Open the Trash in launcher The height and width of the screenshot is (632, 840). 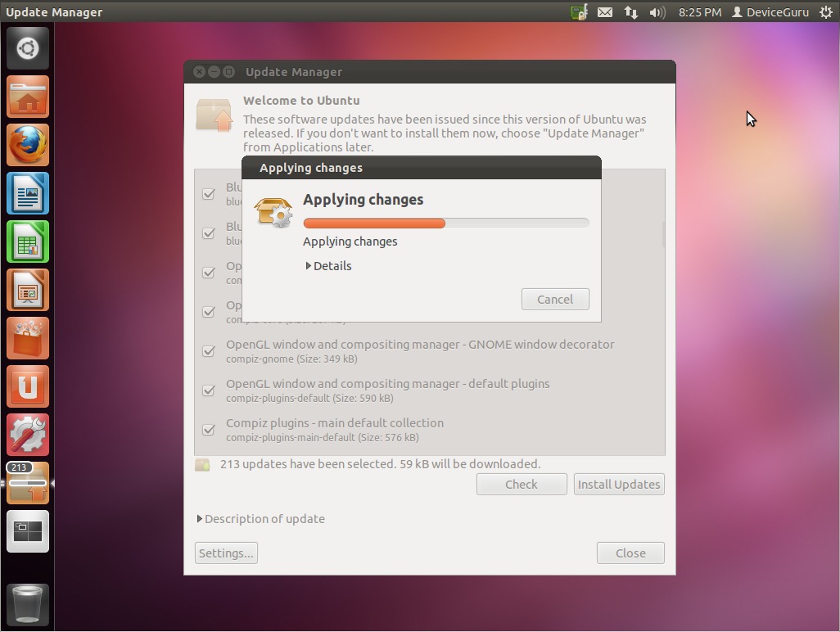point(28,604)
